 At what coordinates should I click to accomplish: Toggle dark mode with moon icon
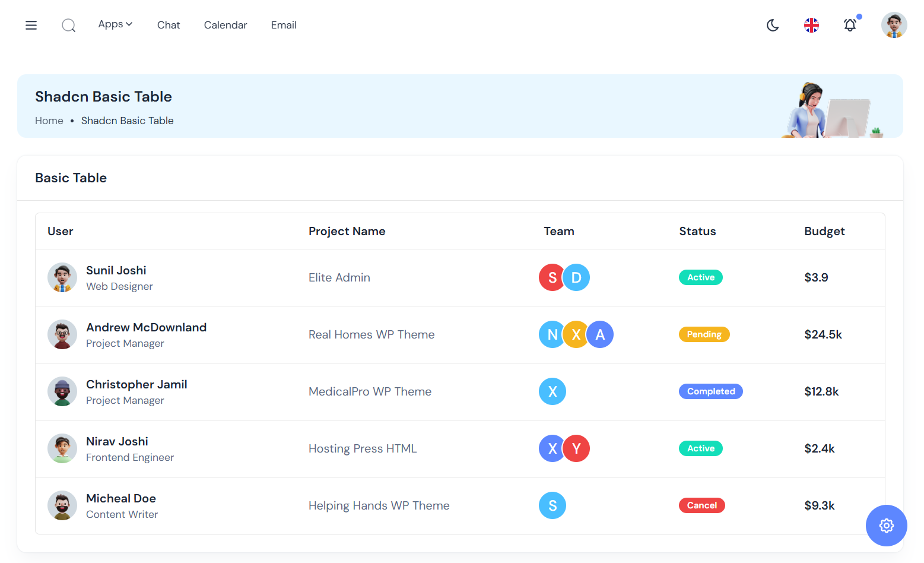pos(773,25)
